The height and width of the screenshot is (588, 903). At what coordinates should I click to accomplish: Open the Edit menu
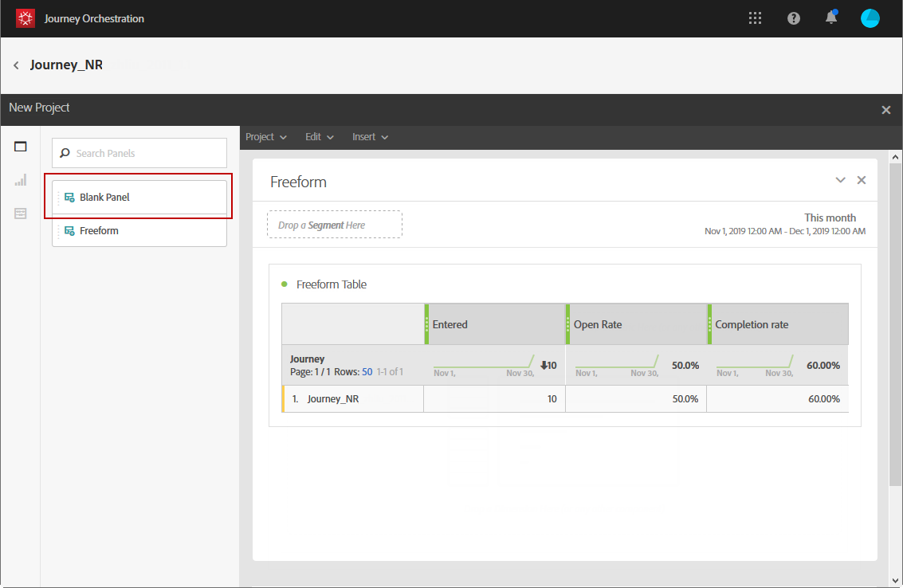[x=319, y=137]
